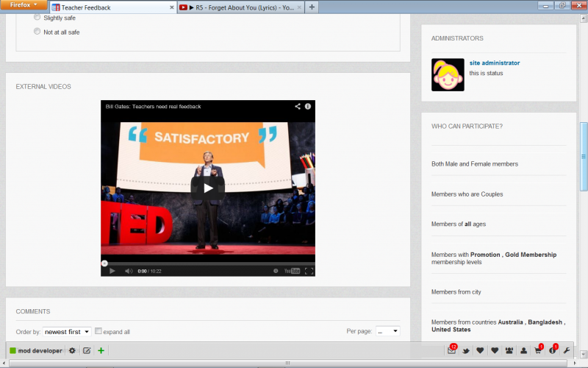The image size is (588, 368).
Task: Open the shopping cart icon with badge
Action: [538, 350]
